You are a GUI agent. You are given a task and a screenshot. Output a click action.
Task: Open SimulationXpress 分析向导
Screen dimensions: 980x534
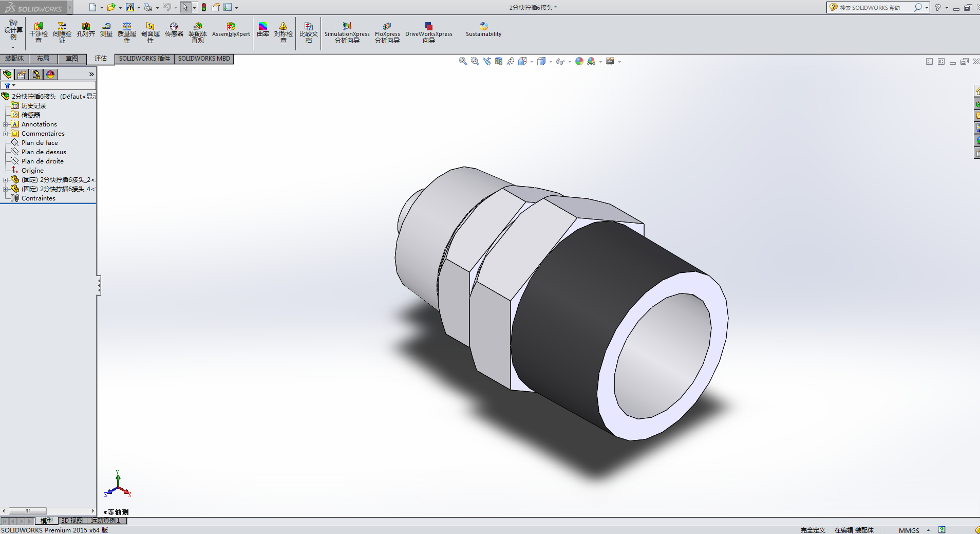(347, 32)
